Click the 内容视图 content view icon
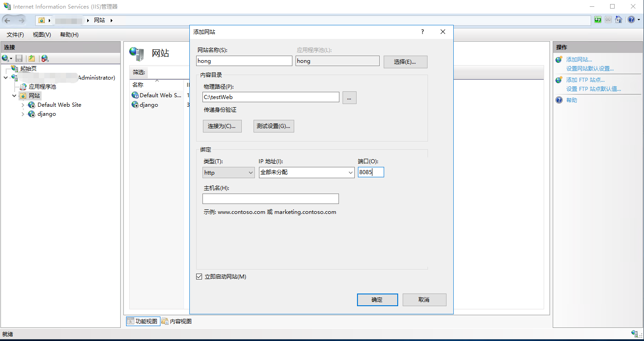 click(165, 321)
